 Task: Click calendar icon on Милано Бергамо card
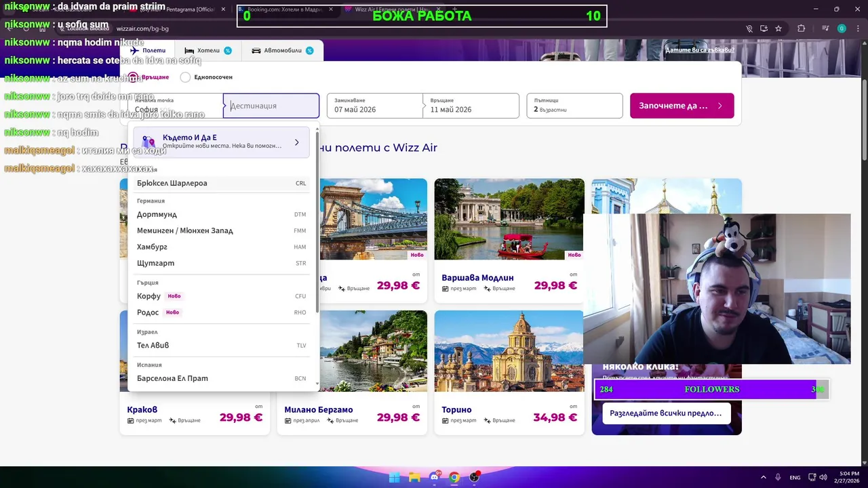tap(288, 420)
